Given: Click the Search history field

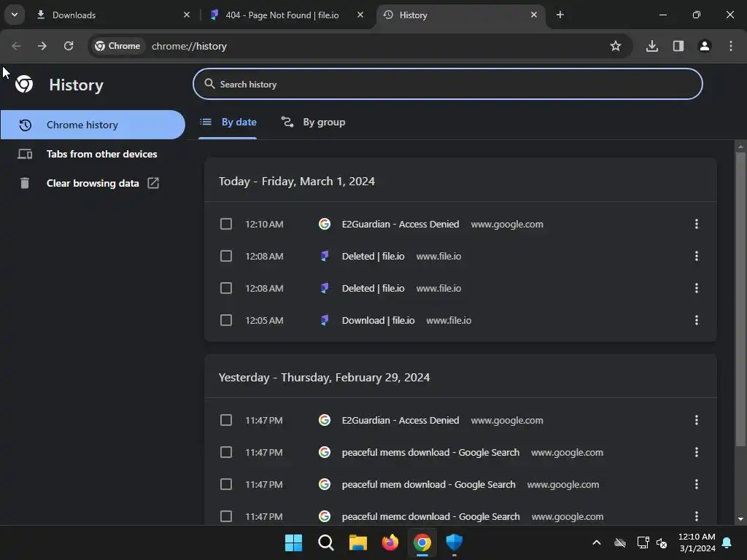Looking at the screenshot, I should pyautogui.click(x=447, y=85).
